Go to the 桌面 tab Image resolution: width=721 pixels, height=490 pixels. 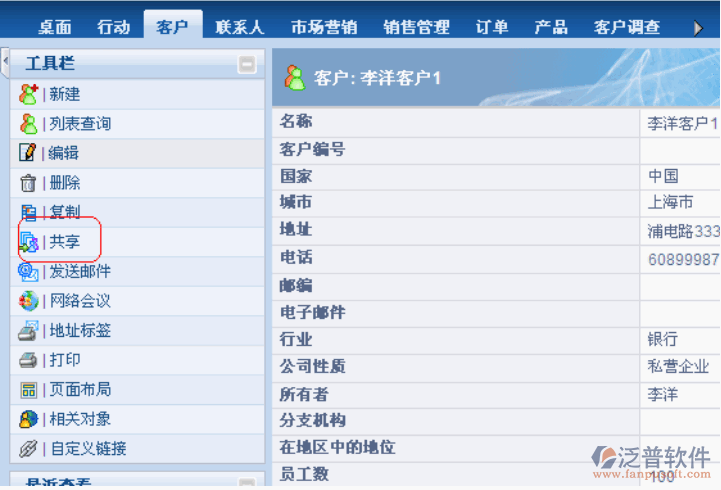tap(55, 27)
